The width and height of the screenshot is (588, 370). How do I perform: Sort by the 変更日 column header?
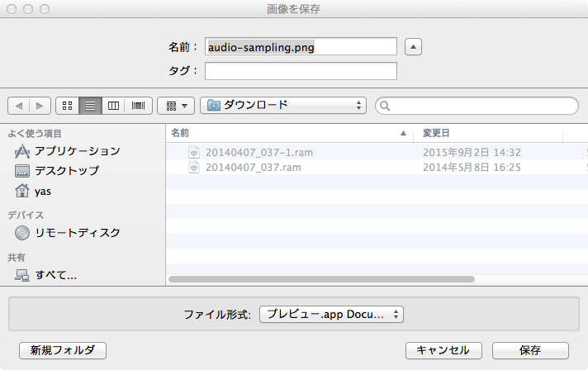488,133
